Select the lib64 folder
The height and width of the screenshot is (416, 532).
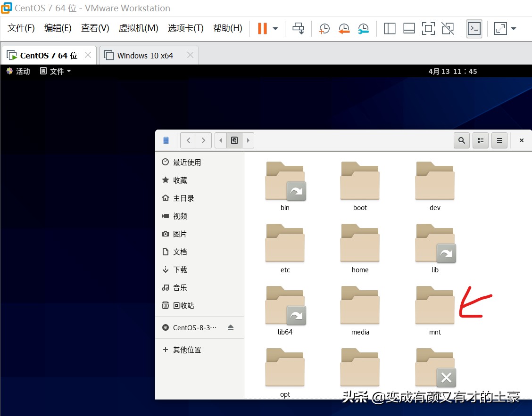tap(285, 311)
